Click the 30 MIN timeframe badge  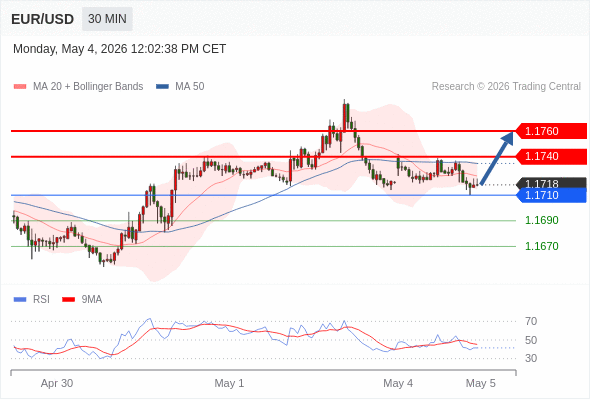pyautogui.click(x=107, y=19)
